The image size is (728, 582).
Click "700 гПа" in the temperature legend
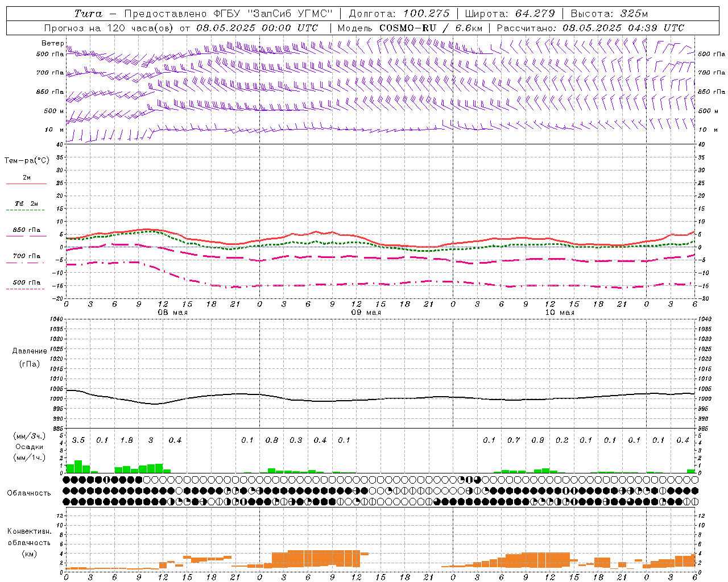[x=27, y=256]
